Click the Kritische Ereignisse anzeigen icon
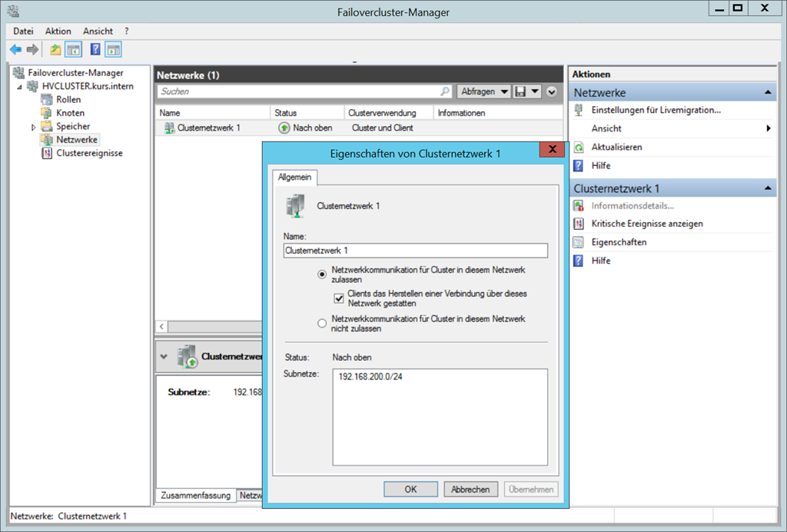Screen dimensions: 787x532 [x=579, y=224]
